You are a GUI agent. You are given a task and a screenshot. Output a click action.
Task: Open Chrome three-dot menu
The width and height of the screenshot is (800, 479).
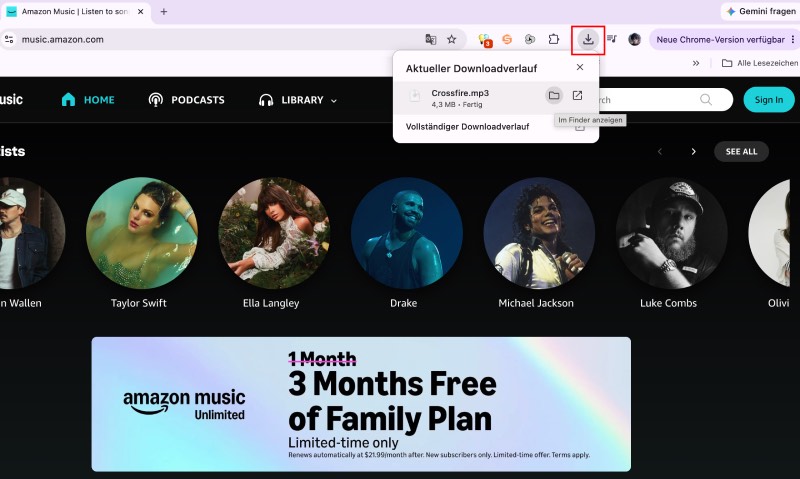[792, 39]
